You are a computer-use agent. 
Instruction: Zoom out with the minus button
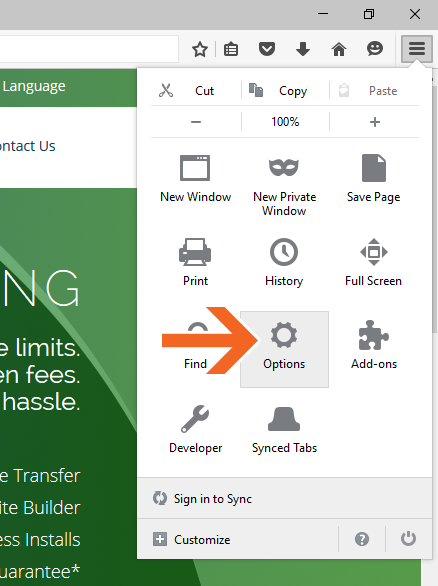pos(196,122)
